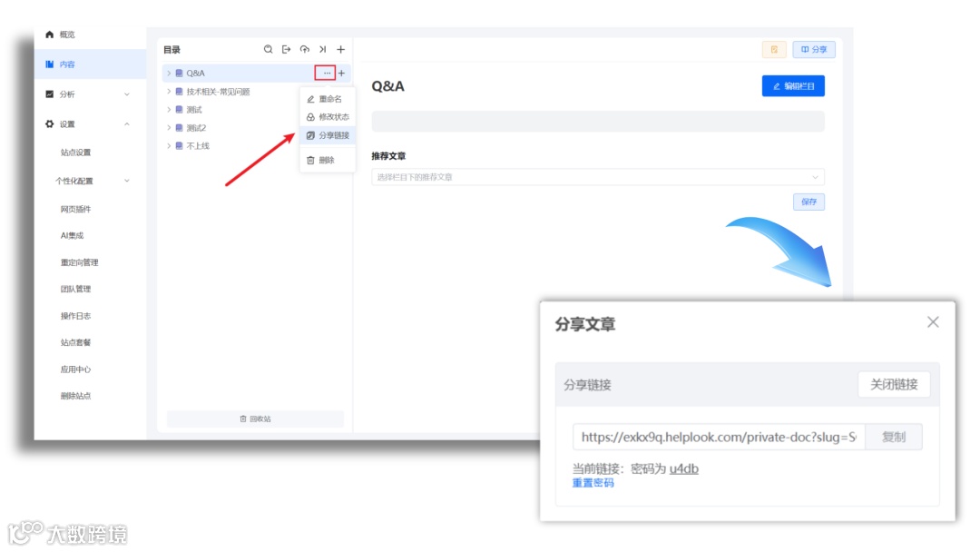Click the collapse panel icon in the directory header

pos(322,49)
